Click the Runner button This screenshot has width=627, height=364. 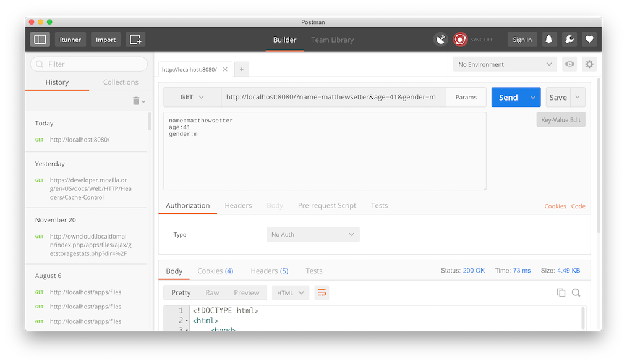tap(70, 40)
